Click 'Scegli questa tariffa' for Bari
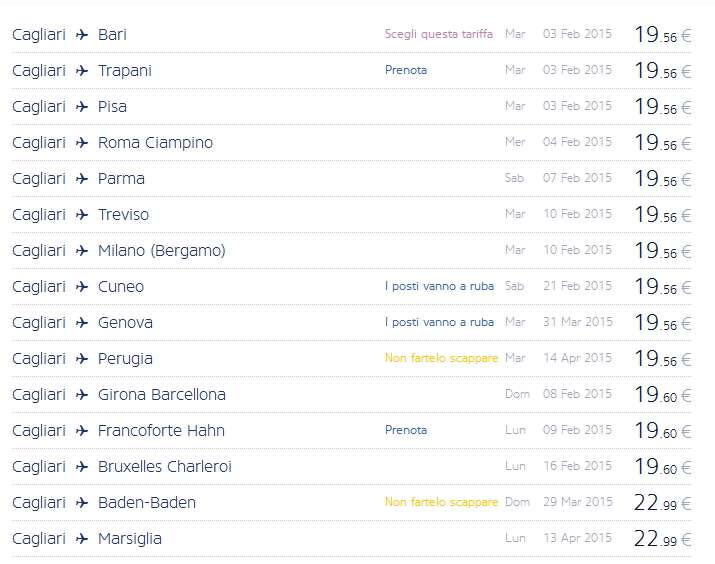Image resolution: width=715 pixels, height=564 pixels. click(x=438, y=34)
